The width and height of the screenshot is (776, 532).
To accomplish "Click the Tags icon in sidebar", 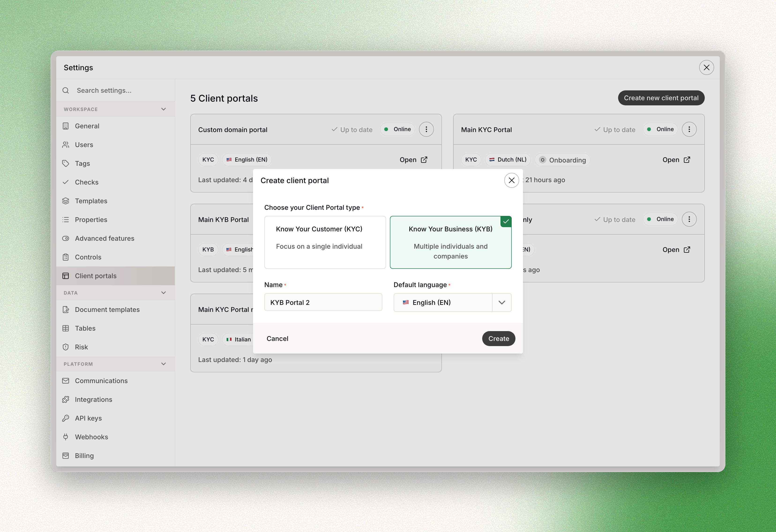I will click(66, 163).
